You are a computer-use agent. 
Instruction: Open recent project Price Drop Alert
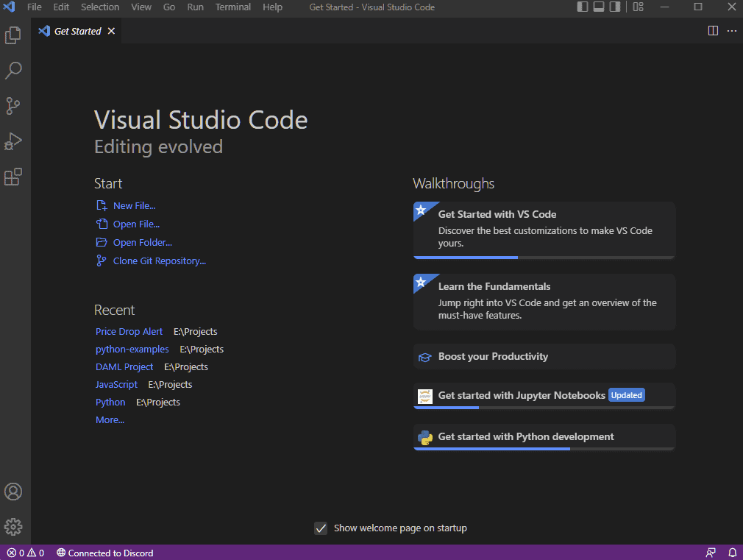(129, 331)
